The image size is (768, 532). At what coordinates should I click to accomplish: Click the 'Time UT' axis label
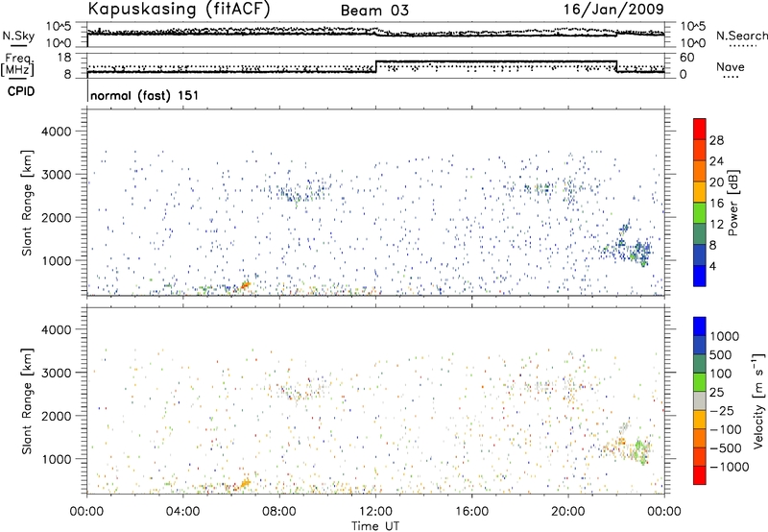tap(375, 526)
